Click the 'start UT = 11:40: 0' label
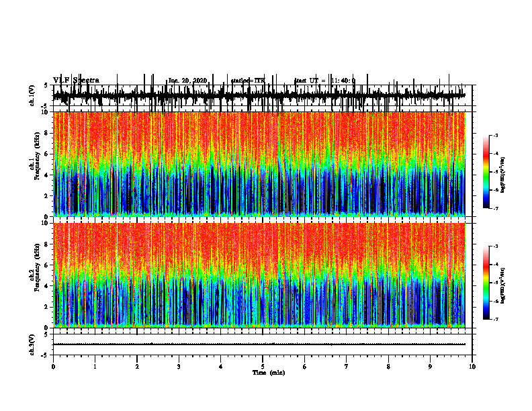This screenshot has height=411, width=532. [x=324, y=81]
